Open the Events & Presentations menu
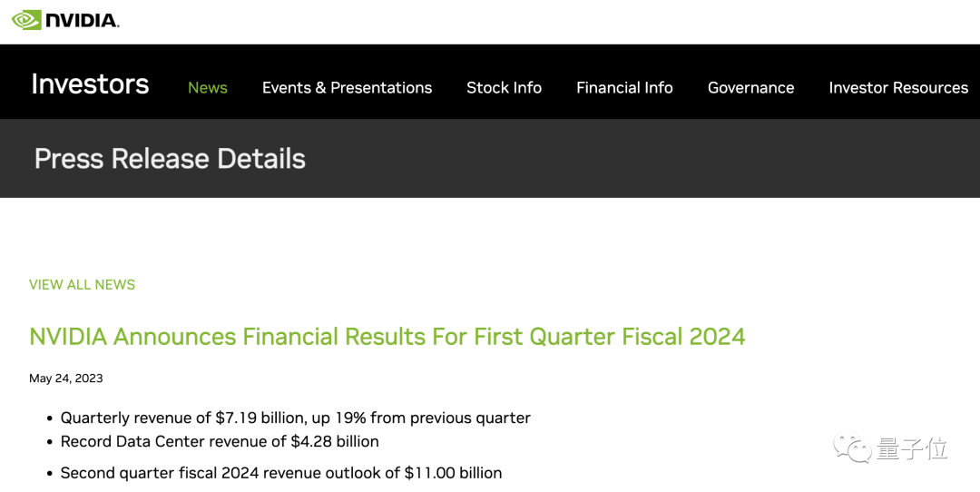Screen dimensions: 980x492 347,88
